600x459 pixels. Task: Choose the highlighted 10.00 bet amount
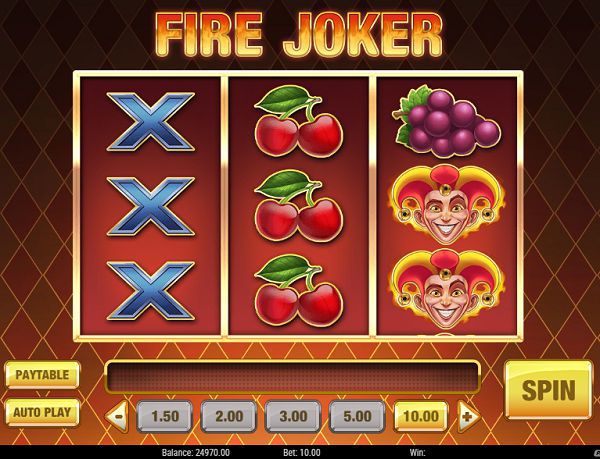[421, 416]
